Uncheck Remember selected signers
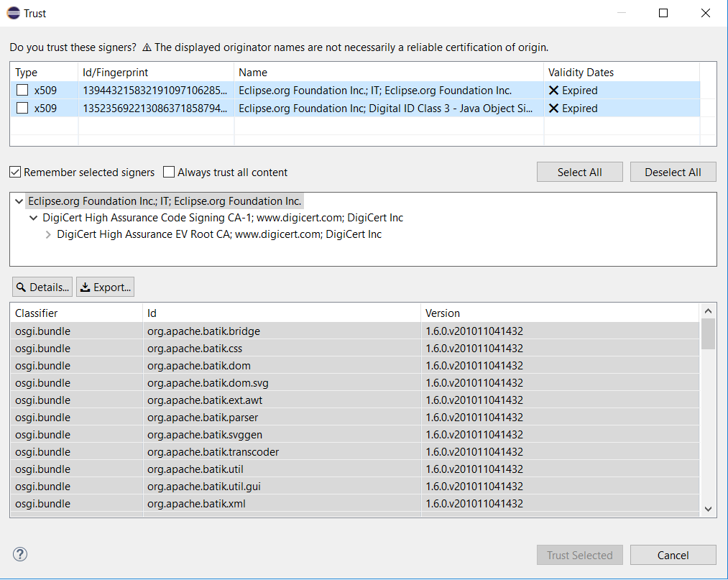Image resolution: width=728 pixels, height=580 pixels. (x=15, y=172)
